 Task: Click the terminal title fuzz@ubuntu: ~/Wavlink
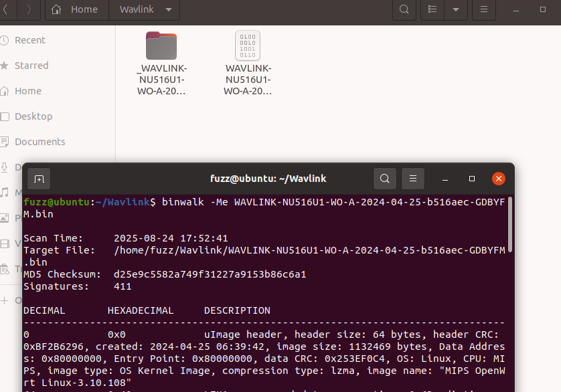268,179
